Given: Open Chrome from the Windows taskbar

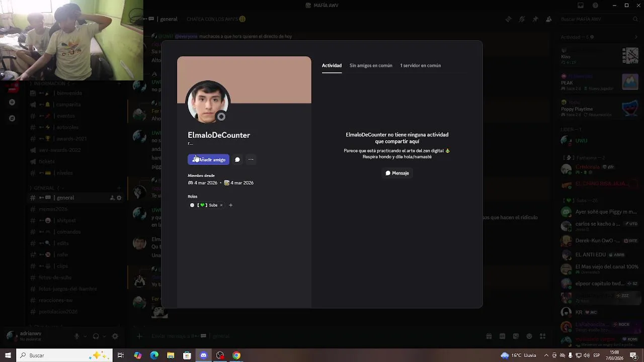Looking at the screenshot, I should 236,355.
